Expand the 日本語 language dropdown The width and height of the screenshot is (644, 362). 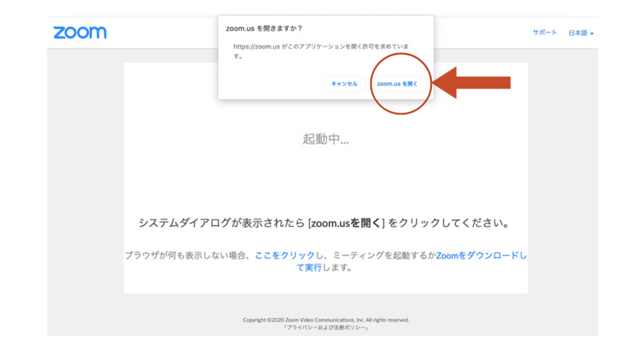(x=581, y=33)
